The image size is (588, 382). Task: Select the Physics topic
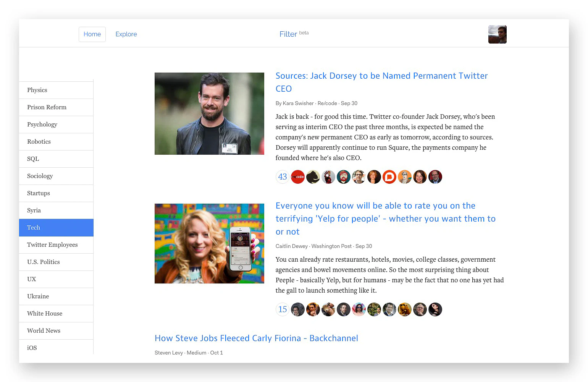56,90
